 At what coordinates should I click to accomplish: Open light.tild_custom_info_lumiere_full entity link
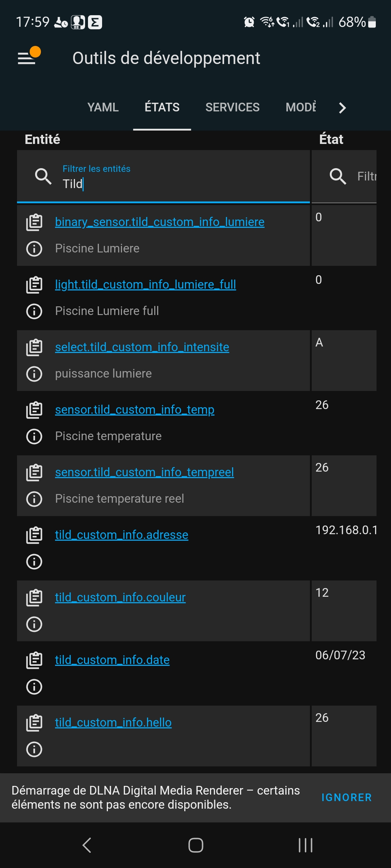click(145, 285)
